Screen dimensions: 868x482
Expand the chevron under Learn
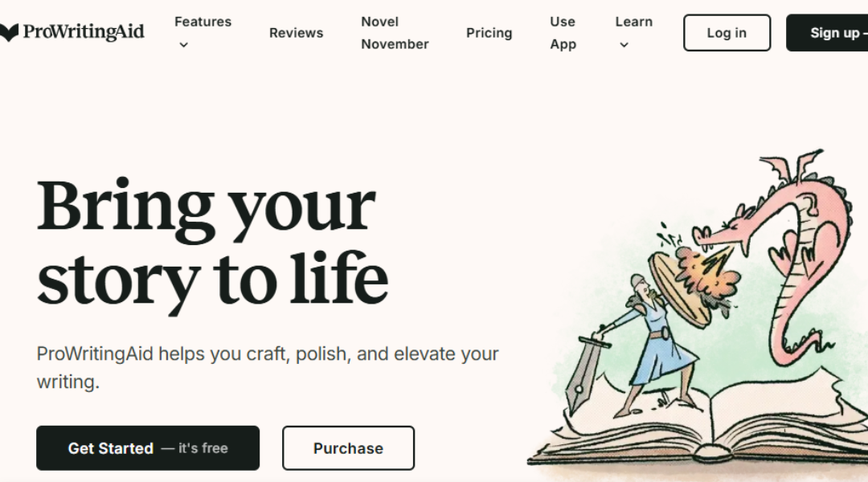click(624, 45)
